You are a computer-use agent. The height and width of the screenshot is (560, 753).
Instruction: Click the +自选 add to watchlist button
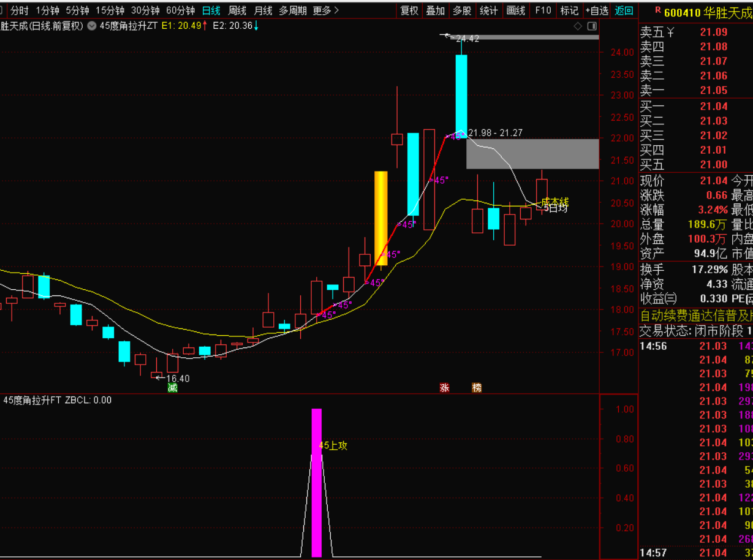[596, 10]
